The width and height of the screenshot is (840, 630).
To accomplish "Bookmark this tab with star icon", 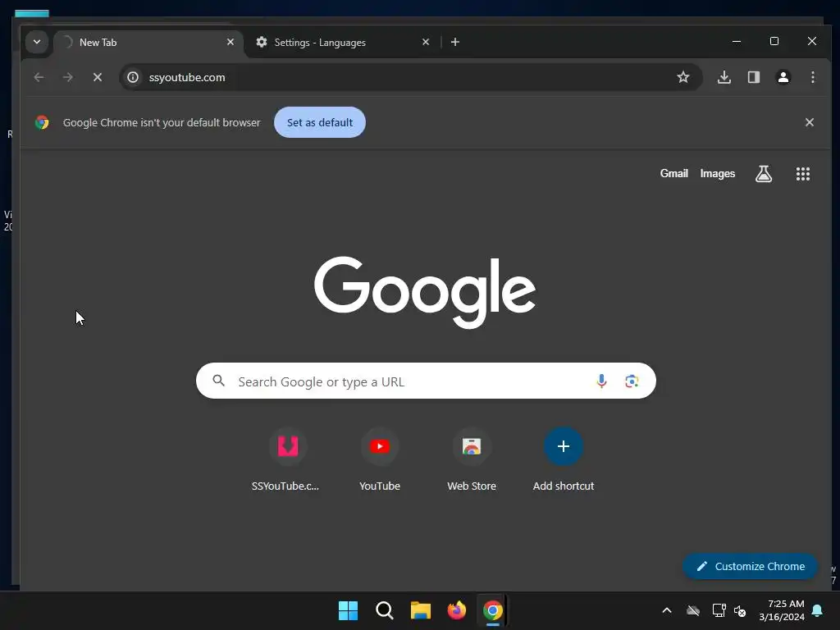I will click(683, 77).
